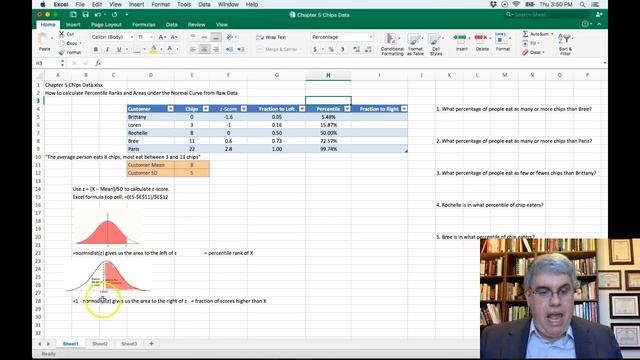This screenshot has width=640, height=360.
Task: Switch to the Review ribbon tab
Action: coord(196,24)
